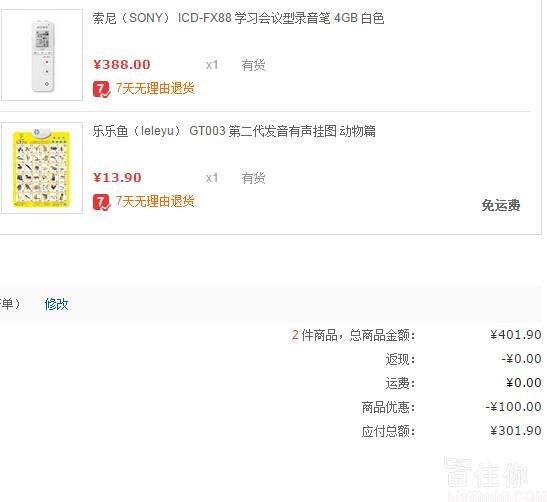Click the ¥13.90 price
547x502 pixels.
117,178
